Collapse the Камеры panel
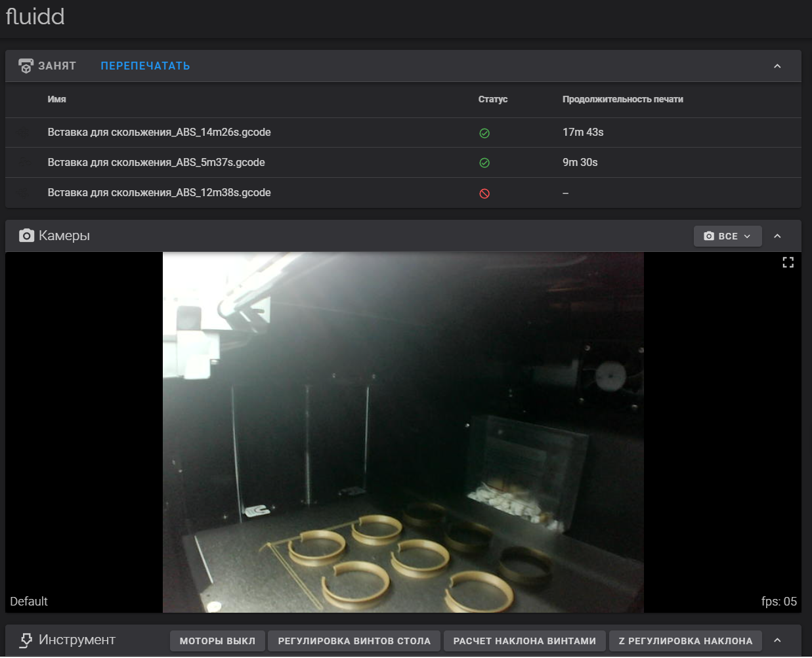Viewport: 812px width, 658px height. tap(777, 236)
